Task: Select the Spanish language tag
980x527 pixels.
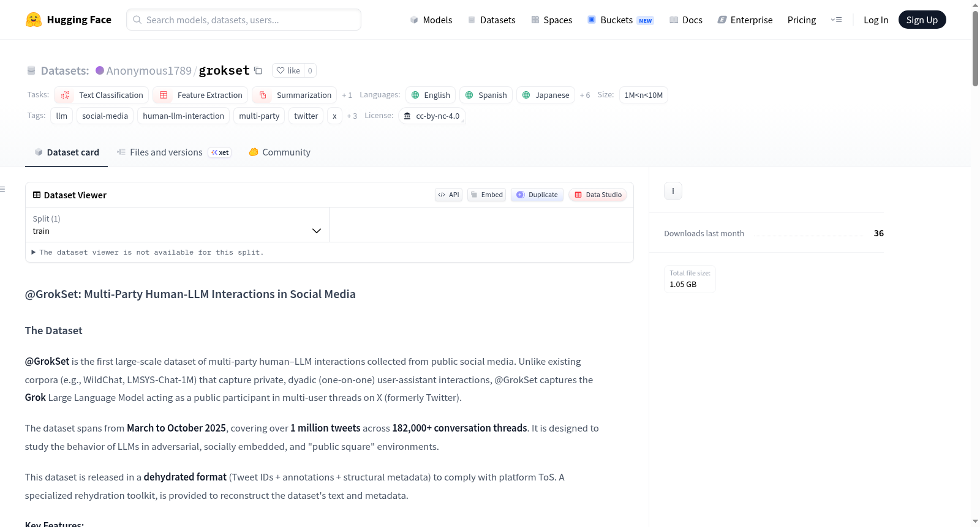Action: pos(486,95)
